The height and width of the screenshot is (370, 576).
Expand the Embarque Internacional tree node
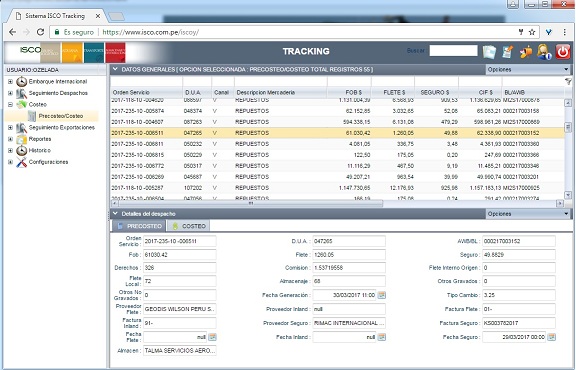coord(10,82)
